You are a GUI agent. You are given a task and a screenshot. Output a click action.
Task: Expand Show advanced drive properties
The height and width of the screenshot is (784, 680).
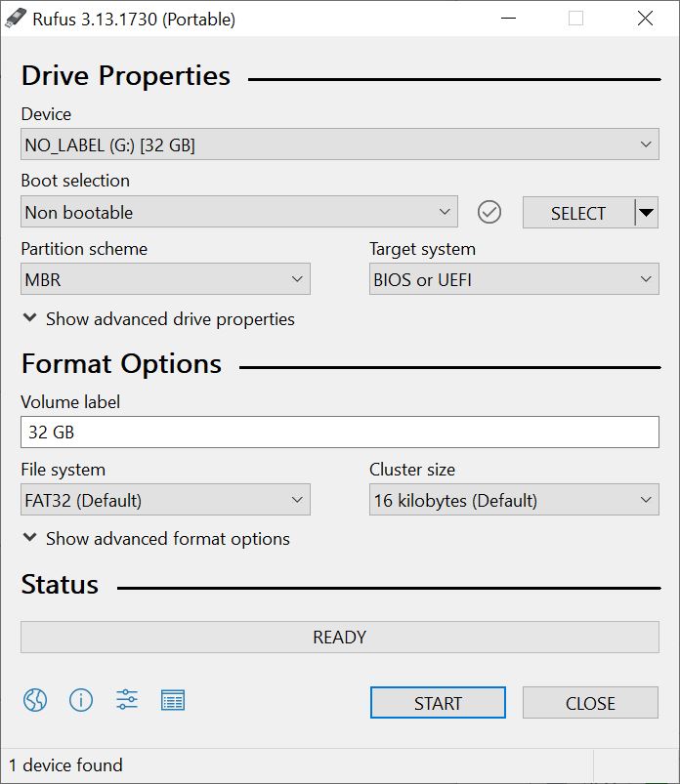point(159,319)
